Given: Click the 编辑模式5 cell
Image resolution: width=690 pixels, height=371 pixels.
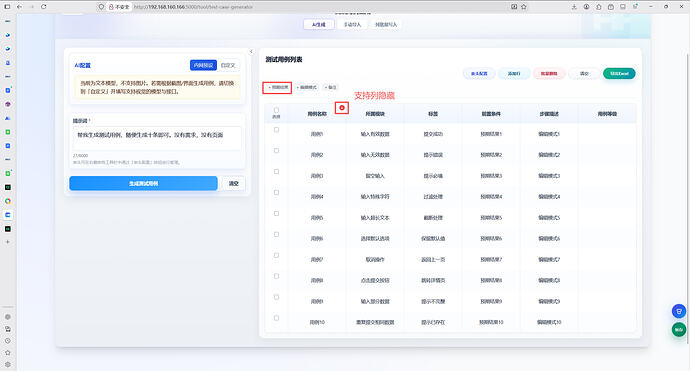Looking at the screenshot, I should [549, 218].
